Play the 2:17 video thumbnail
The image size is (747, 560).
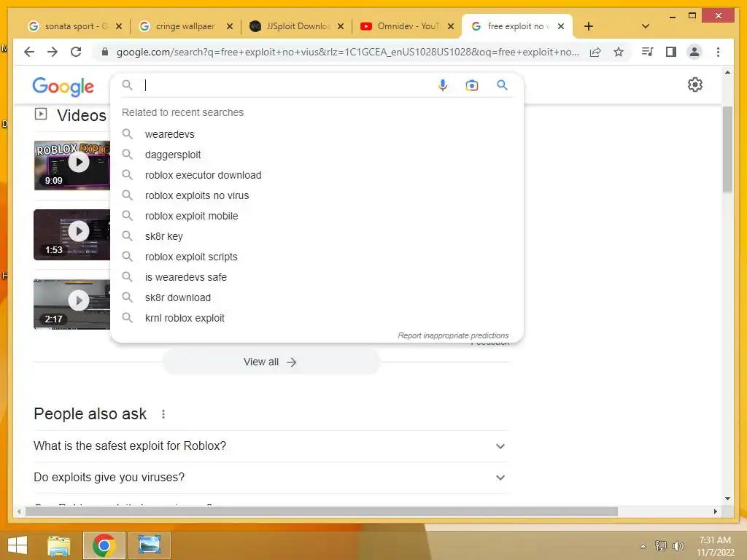tap(72, 304)
